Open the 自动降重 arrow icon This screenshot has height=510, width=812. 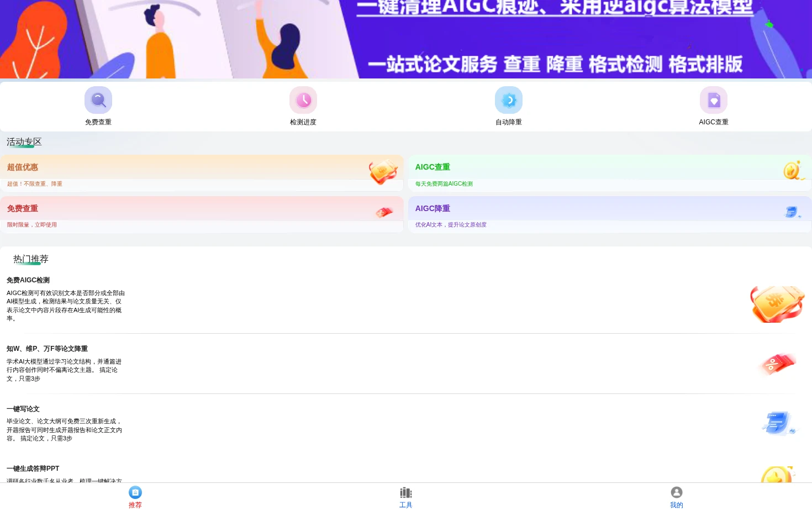click(509, 100)
